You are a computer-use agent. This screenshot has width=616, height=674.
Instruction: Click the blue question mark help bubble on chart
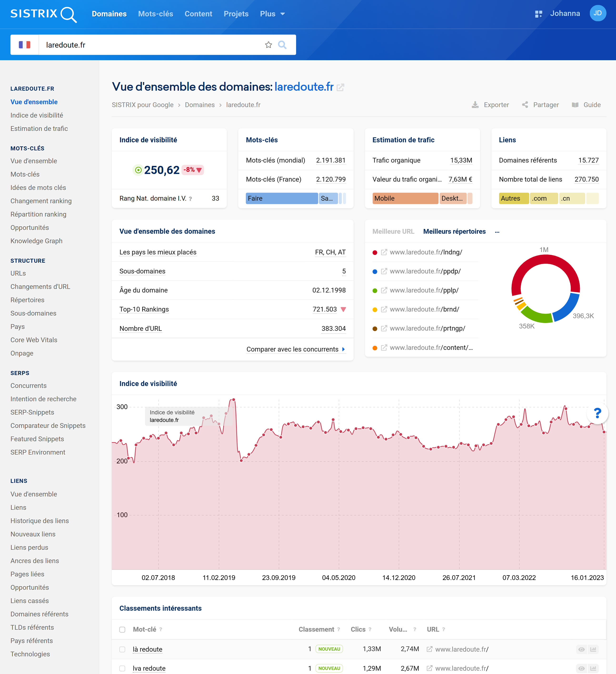pyautogui.click(x=597, y=413)
